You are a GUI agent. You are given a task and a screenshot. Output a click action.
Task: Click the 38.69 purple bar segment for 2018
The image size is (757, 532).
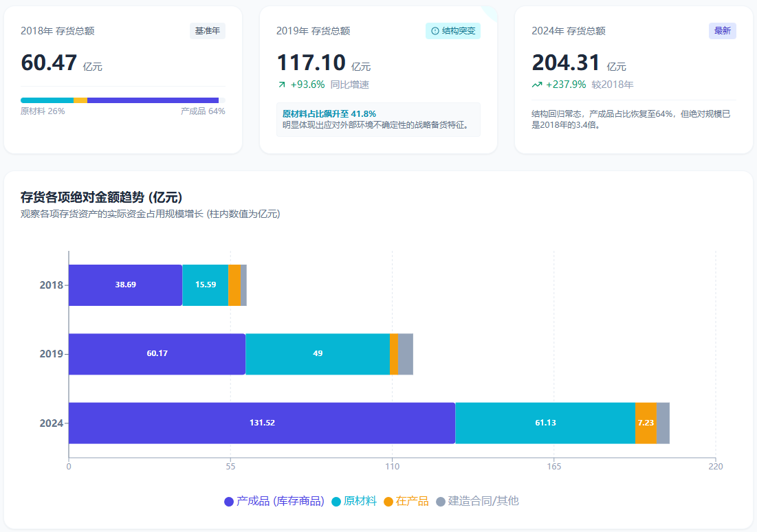125,285
